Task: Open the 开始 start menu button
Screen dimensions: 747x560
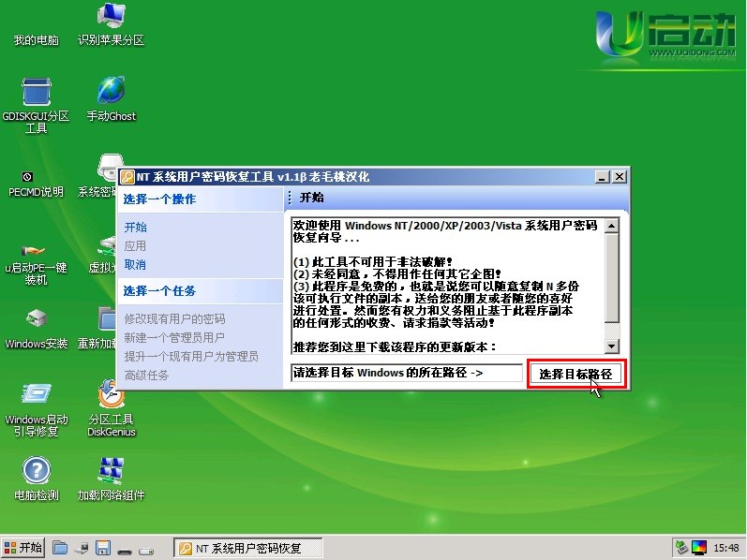Action: [x=22, y=548]
